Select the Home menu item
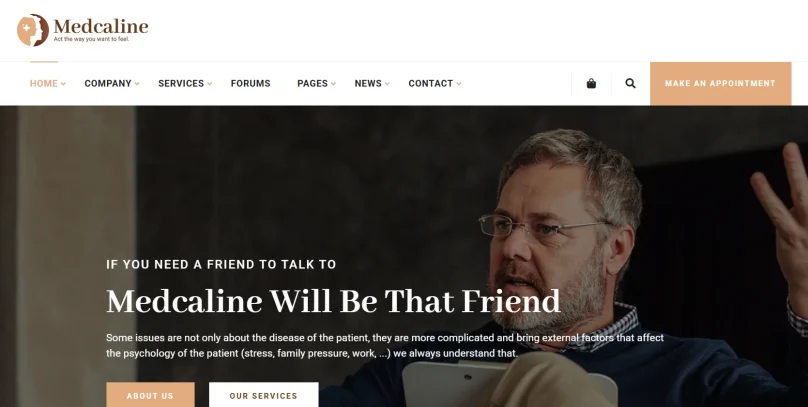Viewport: 808px width, 407px height. point(44,83)
